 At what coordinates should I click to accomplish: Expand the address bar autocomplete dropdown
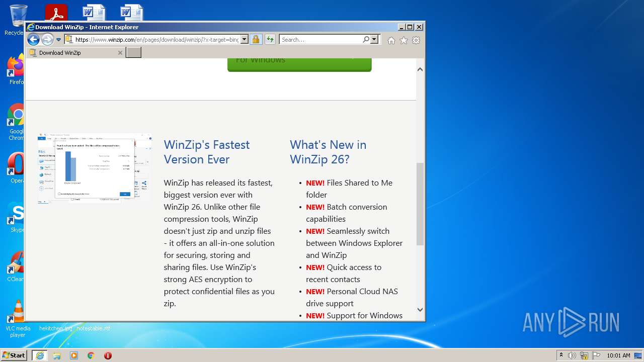pyautogui.click(x=245, y=39)
